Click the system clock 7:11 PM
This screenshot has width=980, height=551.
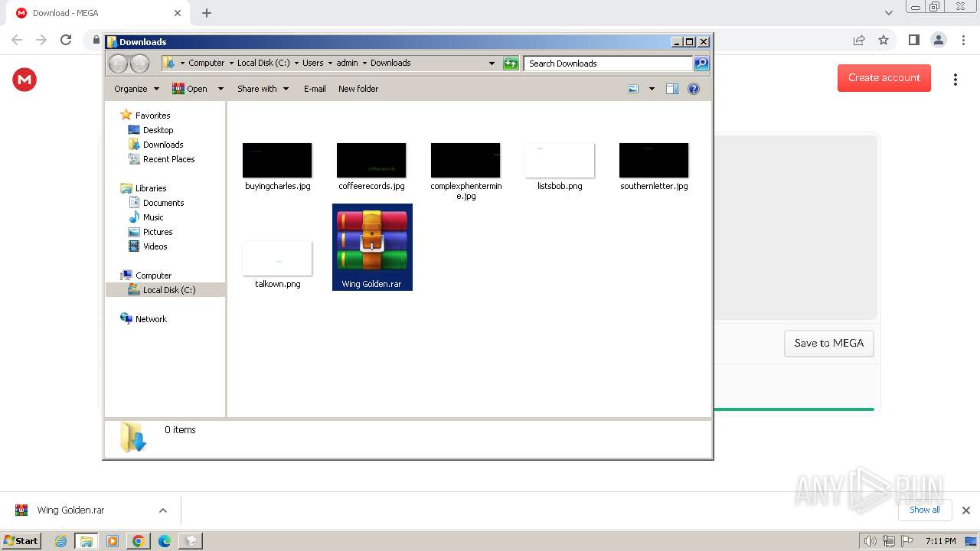click(940, 541)
